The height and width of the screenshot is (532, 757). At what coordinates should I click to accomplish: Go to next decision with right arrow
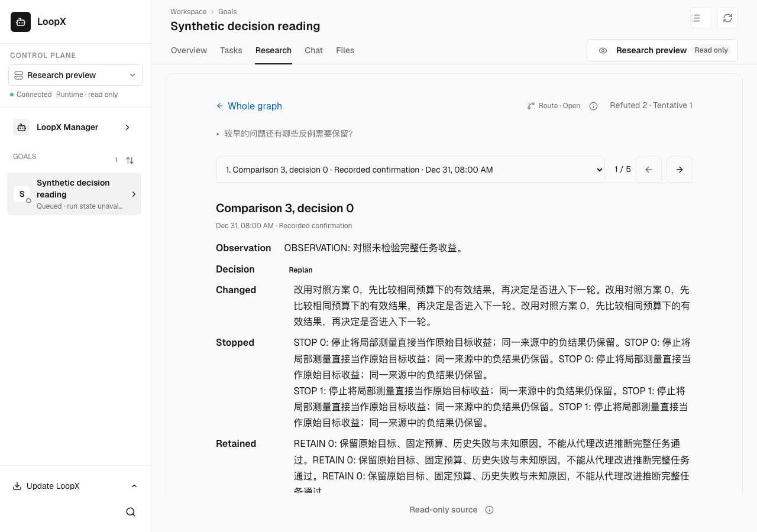coord(680,170)
